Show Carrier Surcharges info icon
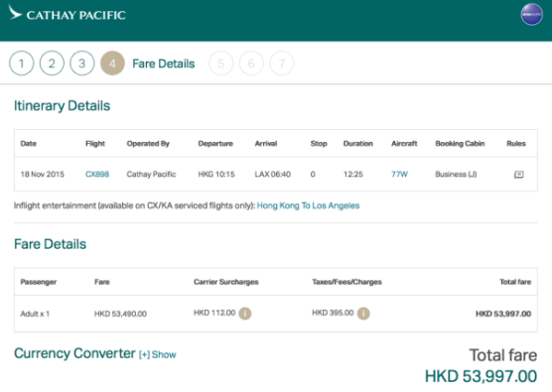Image resolution: width=552 pixels, height=392 pixels. 245,314
